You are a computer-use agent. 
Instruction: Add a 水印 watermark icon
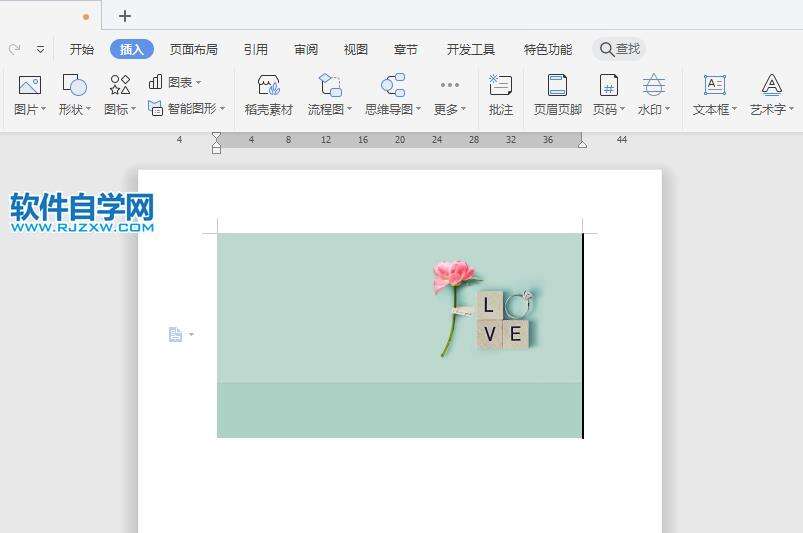654,84
